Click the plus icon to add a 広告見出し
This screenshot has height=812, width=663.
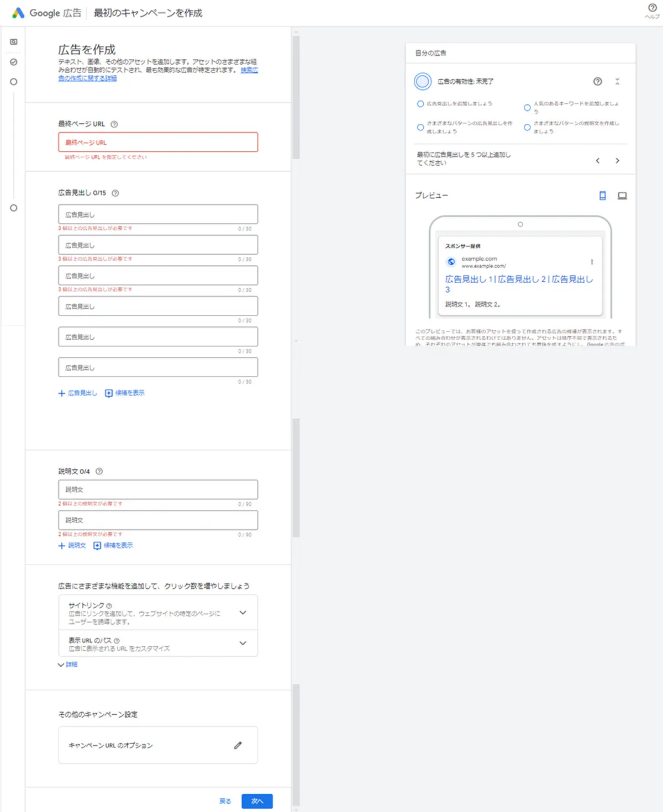point(61,393)
